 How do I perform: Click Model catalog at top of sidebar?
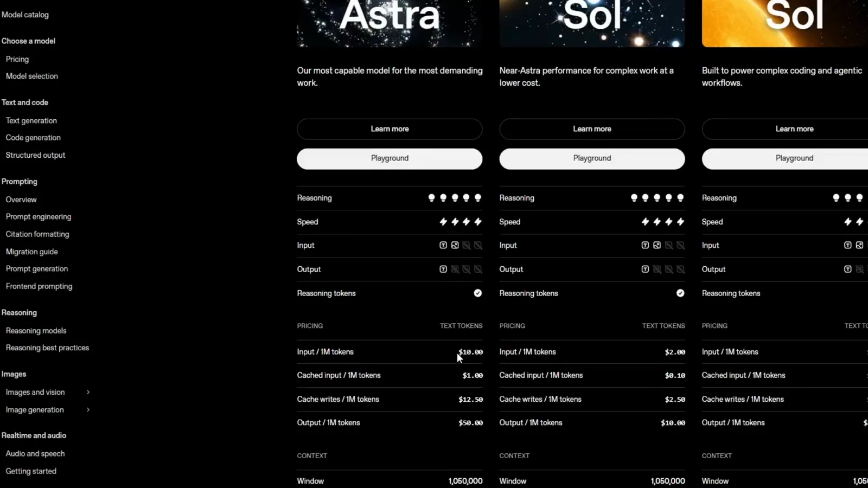pos(25,15)
